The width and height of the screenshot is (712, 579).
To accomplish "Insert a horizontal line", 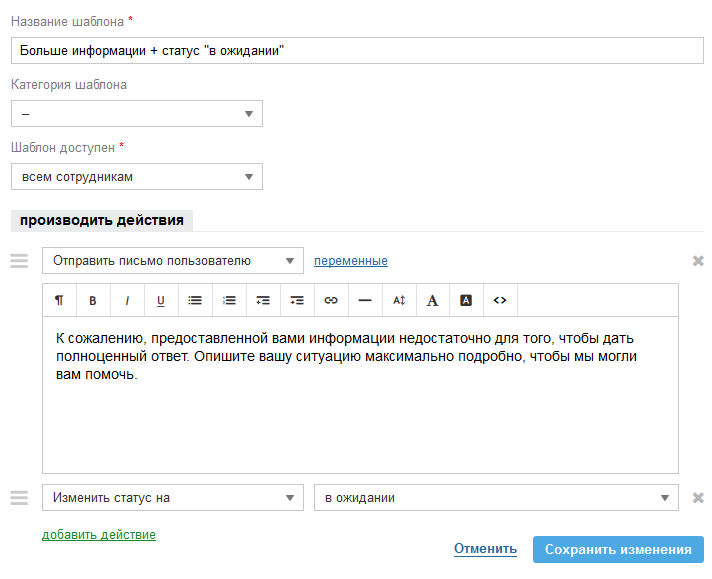I will [365, 300].
